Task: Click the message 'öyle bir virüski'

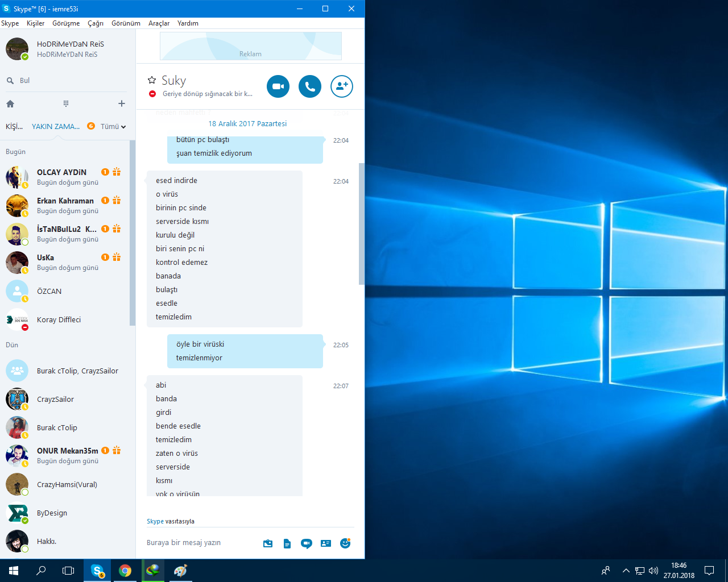Action: point(200,344)
